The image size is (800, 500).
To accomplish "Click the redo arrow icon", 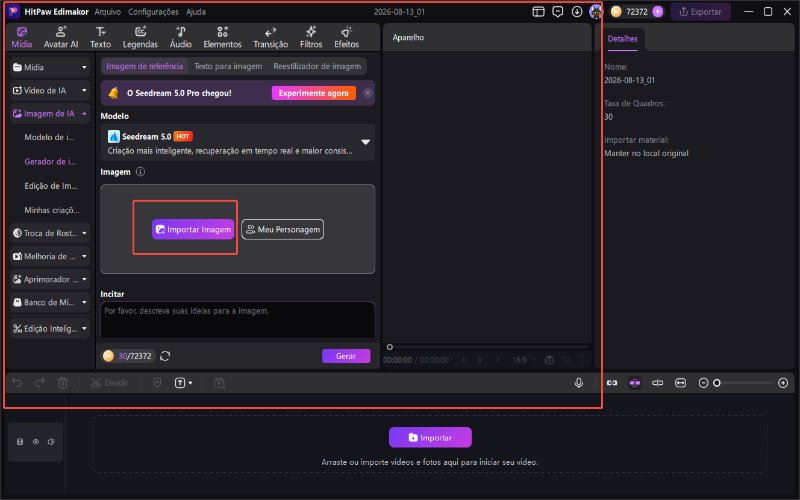I will (x=40, y=383).
